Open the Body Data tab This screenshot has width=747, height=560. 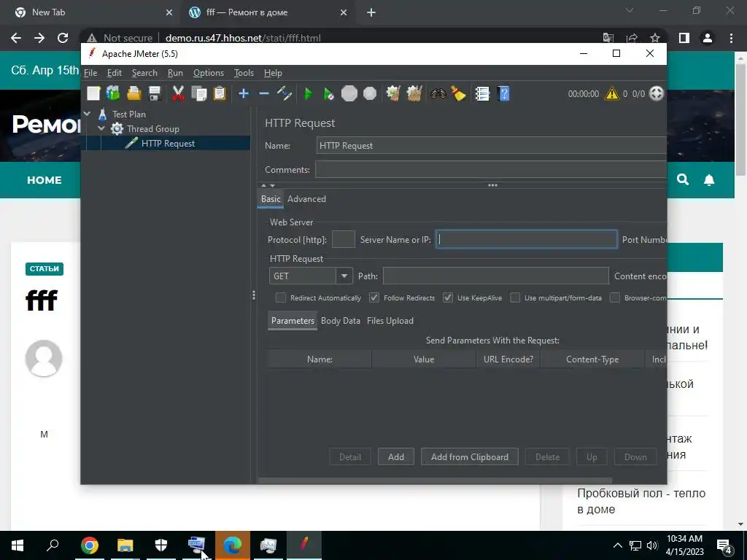pos(341,321)
